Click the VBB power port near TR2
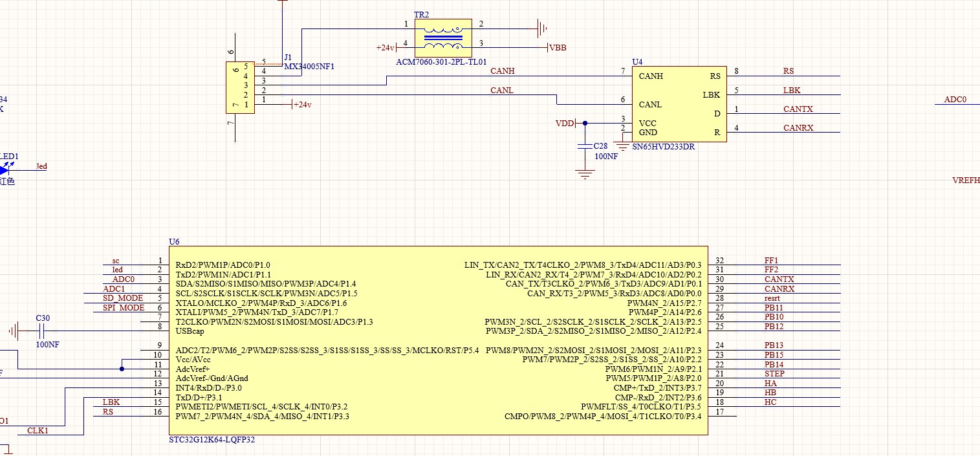Viewport: 980px width, 456px height. click(557, 48)
